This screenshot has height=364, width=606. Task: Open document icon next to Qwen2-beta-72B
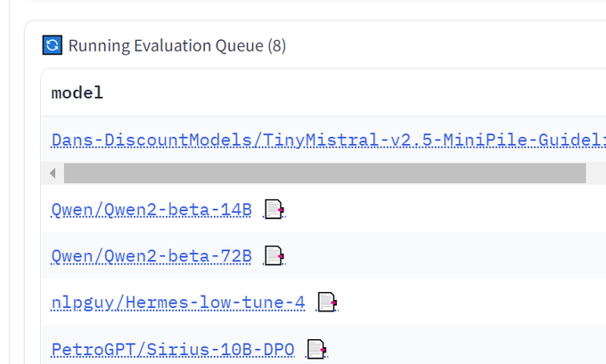coord(274,256)
